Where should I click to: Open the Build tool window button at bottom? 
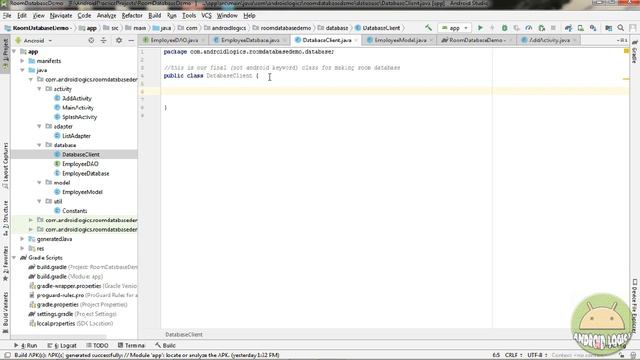(165, 345)
